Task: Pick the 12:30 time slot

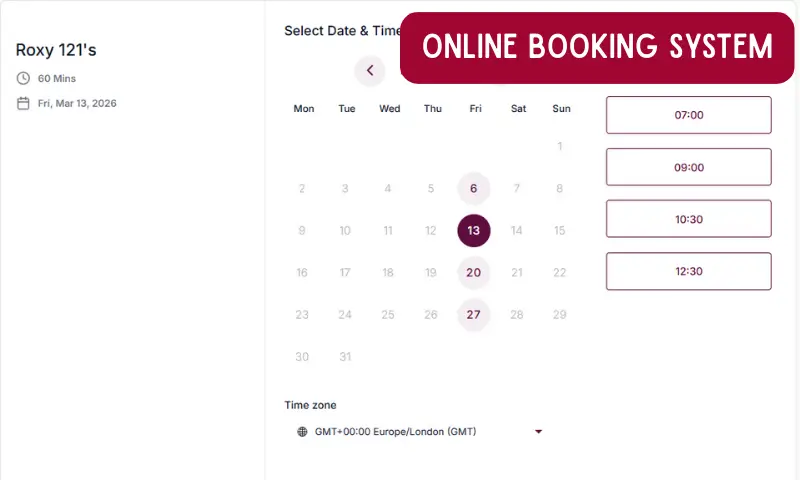Action: click(x=688, y=271)
